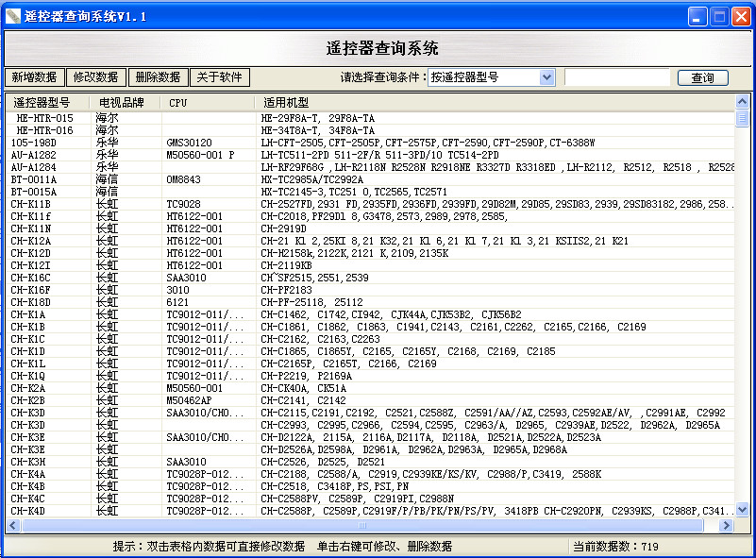Select row CH-K4B

pos(370,486)
